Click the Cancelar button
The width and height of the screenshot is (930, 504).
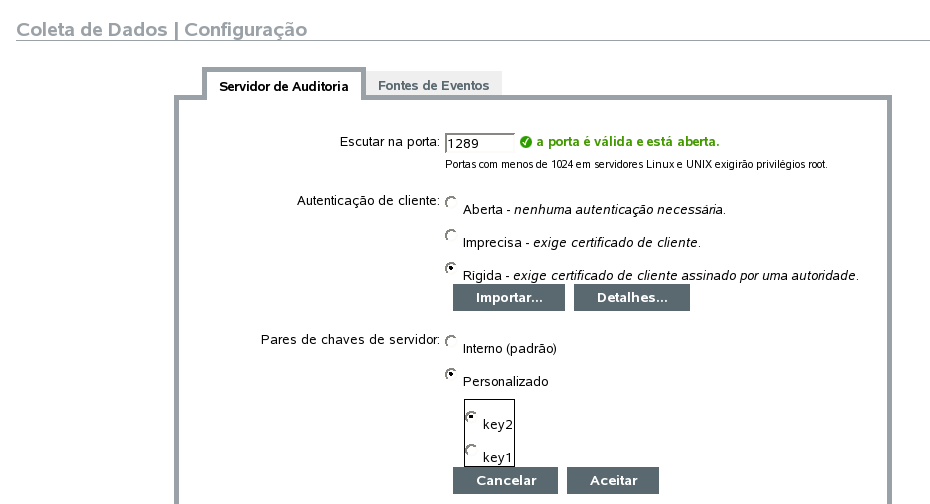[506, 480]
